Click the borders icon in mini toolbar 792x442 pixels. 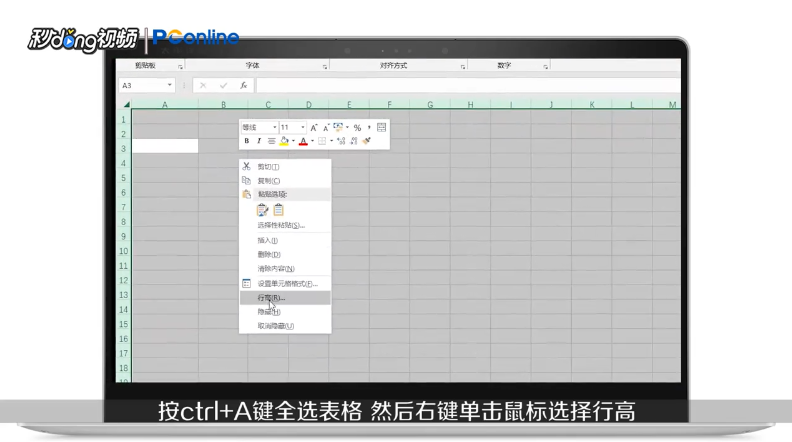click(322, 141)
